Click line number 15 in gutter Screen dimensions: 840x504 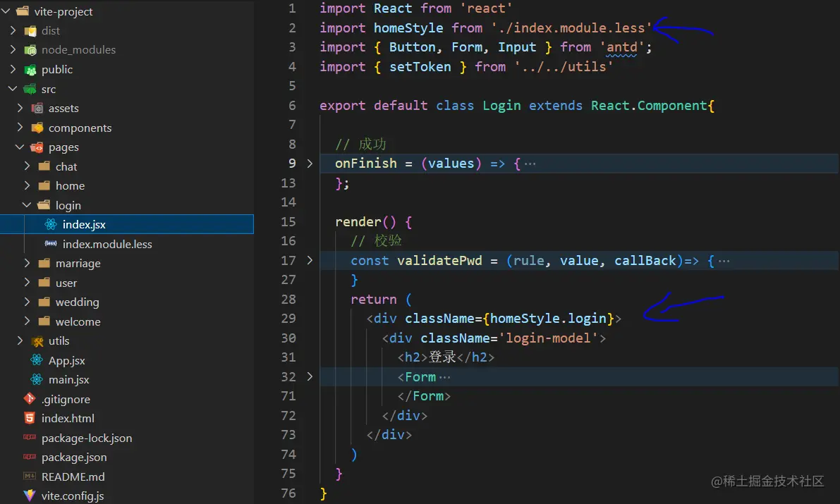click(288, 222)
